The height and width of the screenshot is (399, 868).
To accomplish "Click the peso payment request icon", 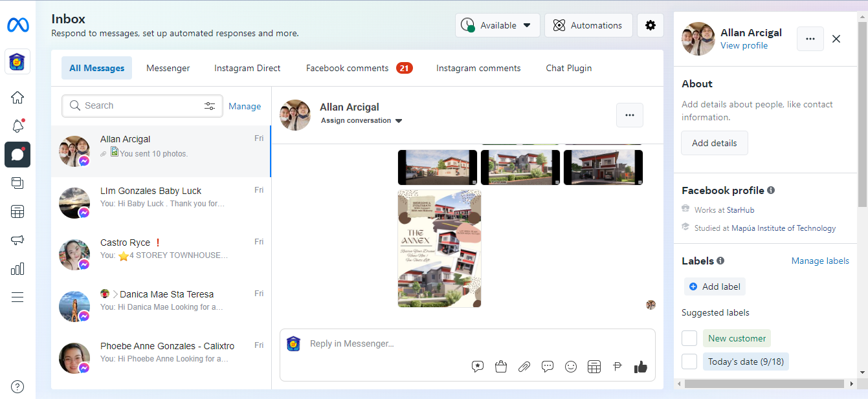I will [618, 367].
